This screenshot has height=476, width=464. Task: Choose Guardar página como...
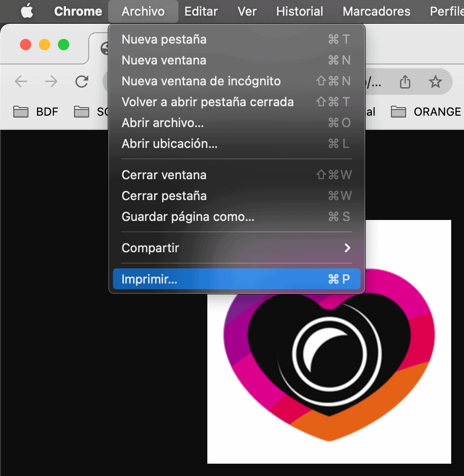click(x=236, y=217)
